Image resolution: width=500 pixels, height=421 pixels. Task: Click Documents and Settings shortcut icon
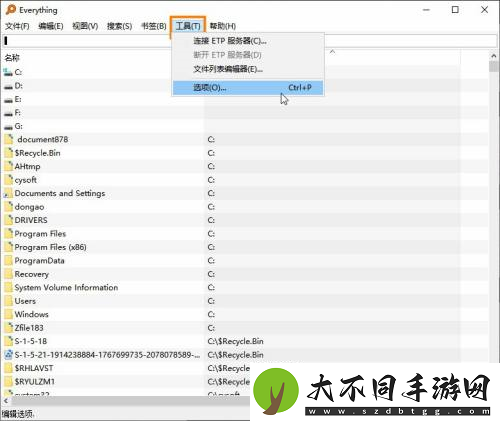click(8, 194)
